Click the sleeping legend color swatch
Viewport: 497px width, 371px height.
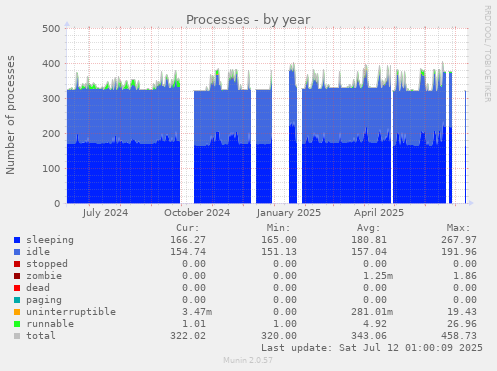pos(17,240)
